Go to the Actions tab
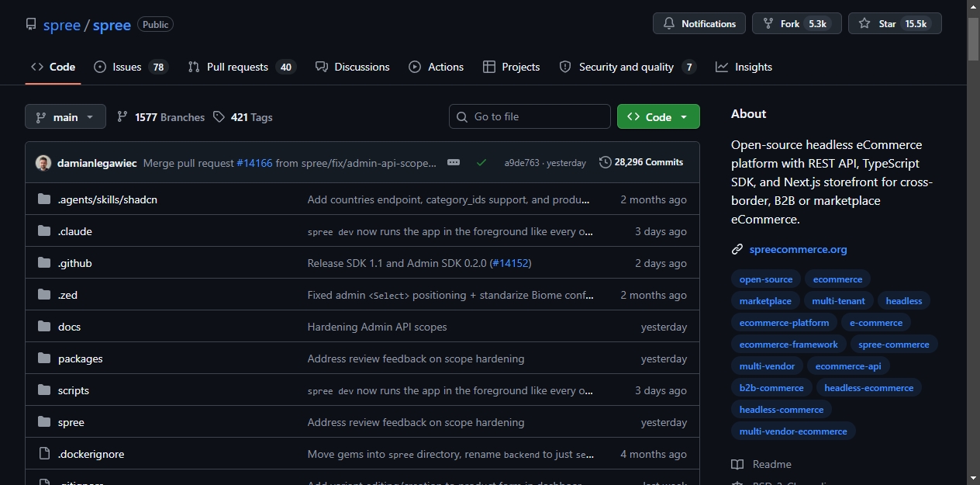Screen dimensions: 980x485 pyautogui.click(x=437, y=67)
